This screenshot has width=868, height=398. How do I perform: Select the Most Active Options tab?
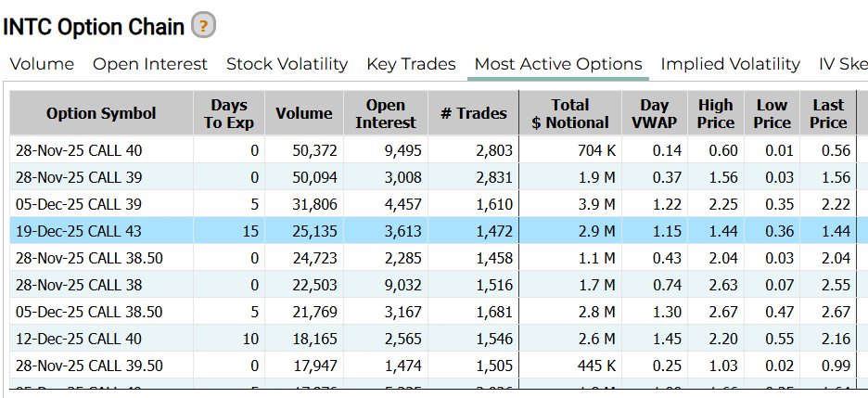tap(558, 64)
